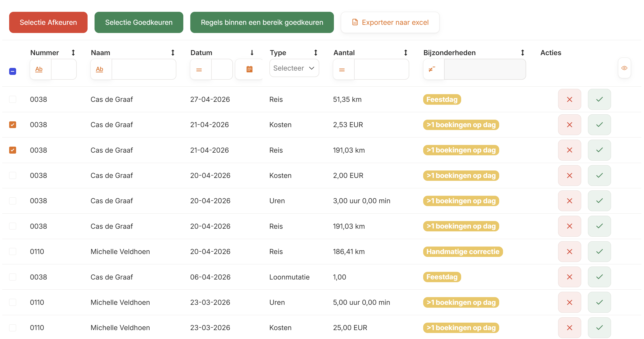Approve the 21-04-2026 Reis 191,03 km row
The width and height of the screenshot is (644, 339).
click(599, 150)
